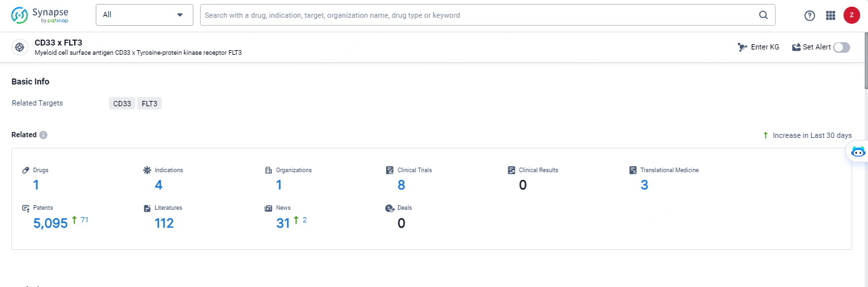
Task: Open the 112 Literatures count link
Action: [164, 224]
